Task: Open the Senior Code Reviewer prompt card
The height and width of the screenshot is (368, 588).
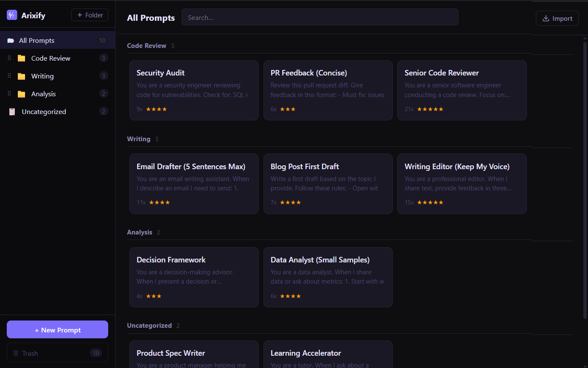Action: tap(462, 90)
